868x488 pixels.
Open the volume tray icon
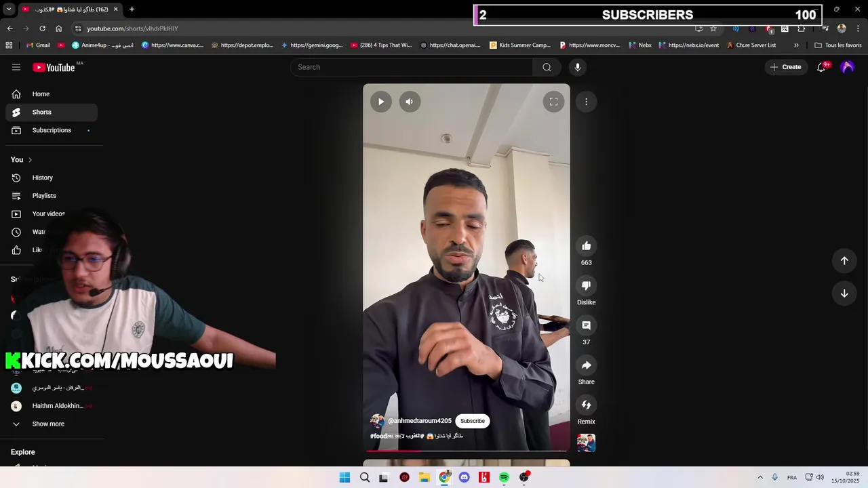[820, 478]
